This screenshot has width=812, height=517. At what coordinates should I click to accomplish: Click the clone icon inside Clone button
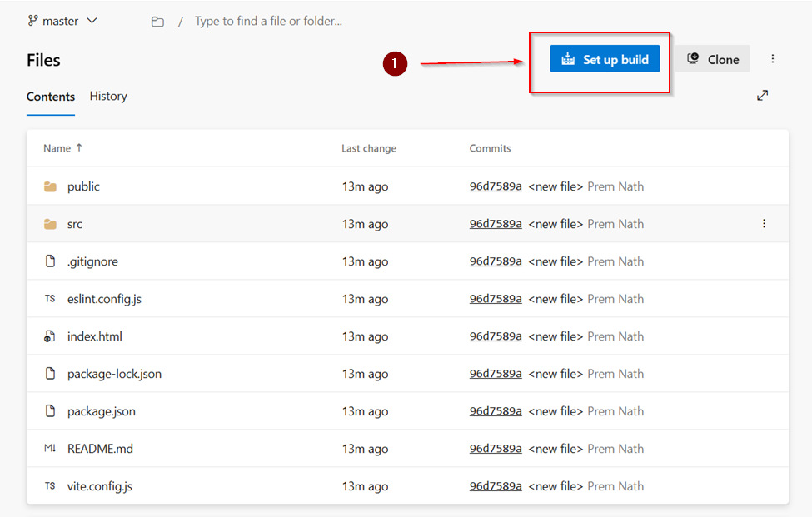(x=693, y=58)
